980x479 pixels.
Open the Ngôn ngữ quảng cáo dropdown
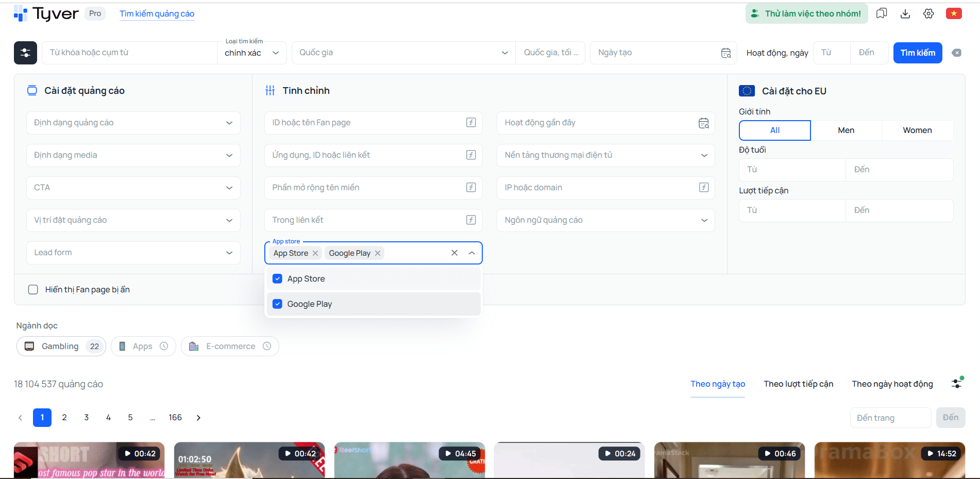click(606, 220)
